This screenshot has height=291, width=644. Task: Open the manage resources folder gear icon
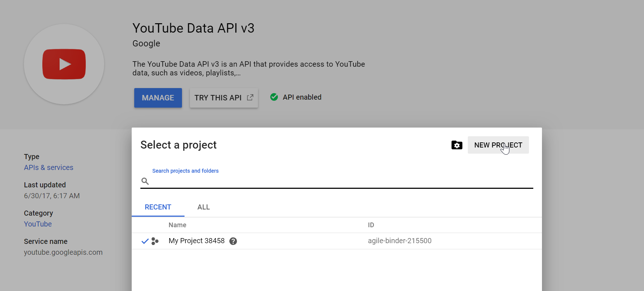pyautogui.click(x=457, y=145)
